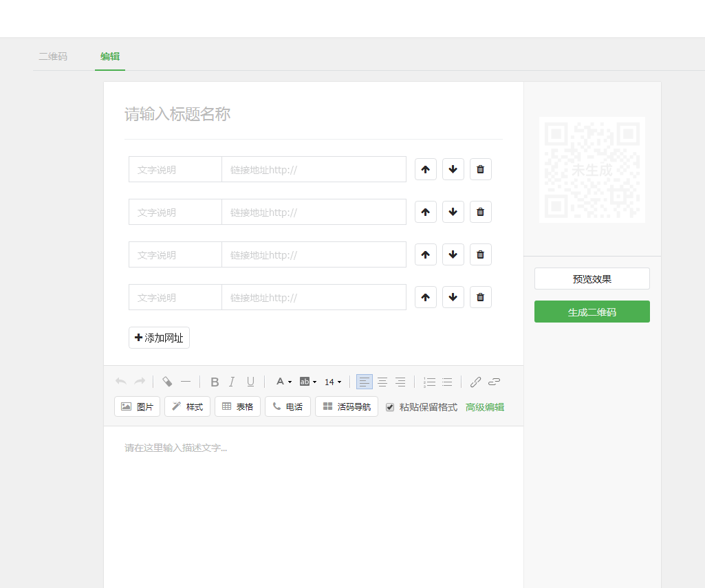Open the 高级编辑 link

point(484,407)
